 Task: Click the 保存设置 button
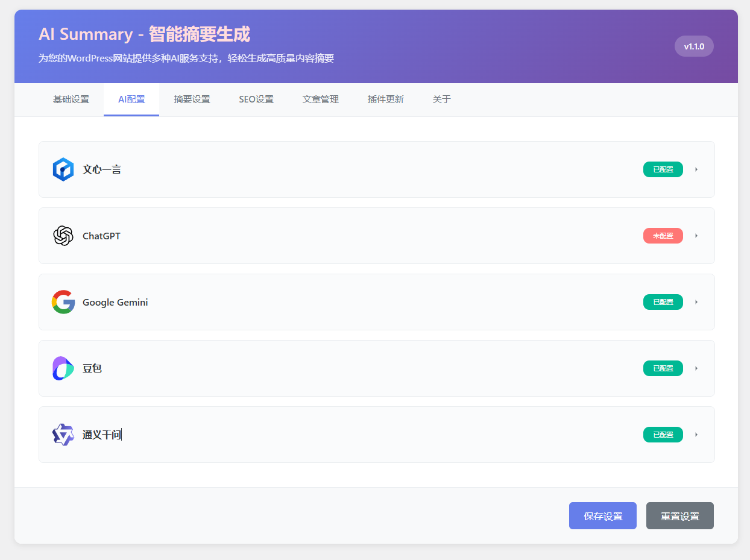click(x=602, y=515)
